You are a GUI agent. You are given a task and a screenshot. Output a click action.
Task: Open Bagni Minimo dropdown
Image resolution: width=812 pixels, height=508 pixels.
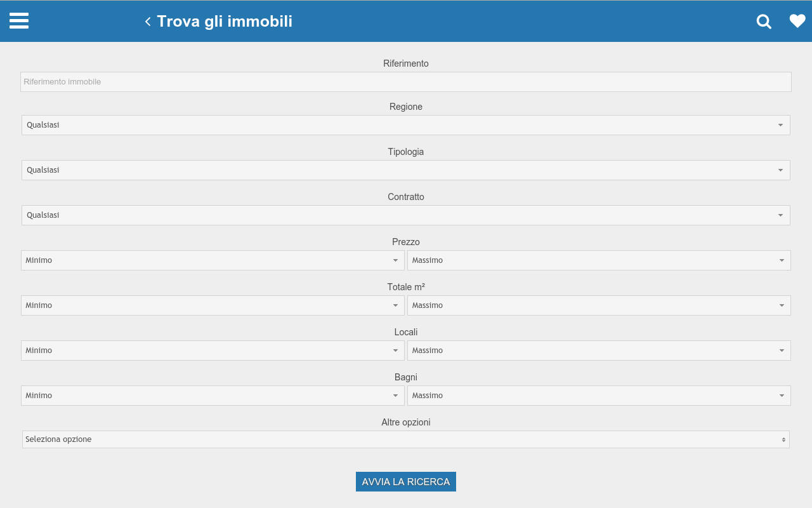tap(213, 396)
